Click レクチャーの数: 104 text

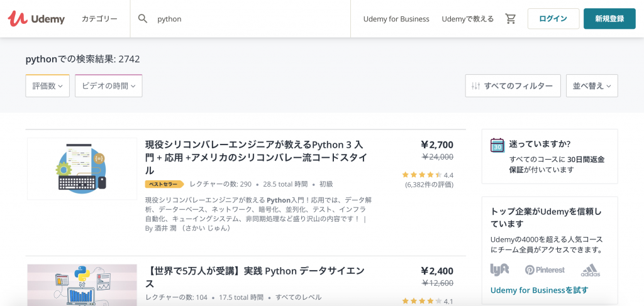coord(176,297)
